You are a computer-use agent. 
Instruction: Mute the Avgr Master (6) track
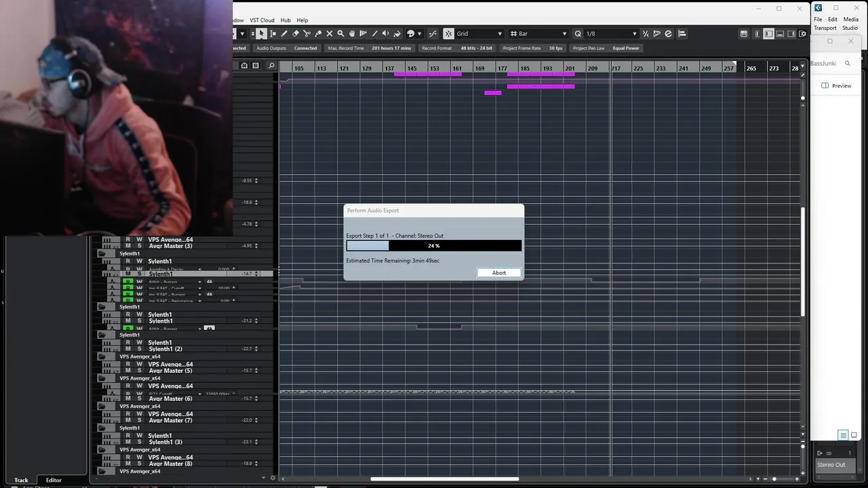[127, 399]
